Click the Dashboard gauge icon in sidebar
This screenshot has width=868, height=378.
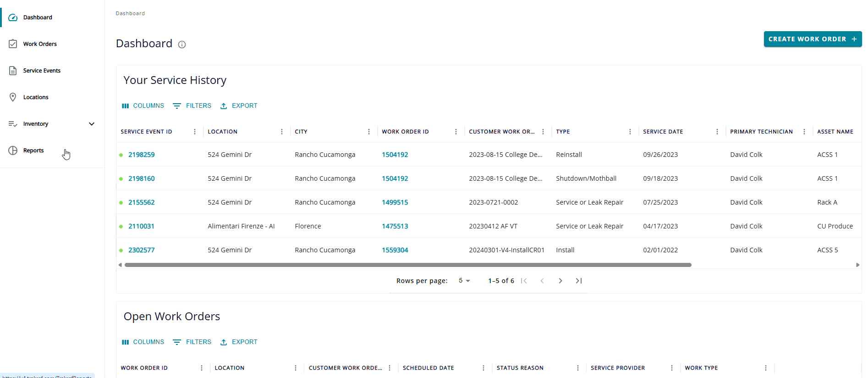[x=13, y=17]
